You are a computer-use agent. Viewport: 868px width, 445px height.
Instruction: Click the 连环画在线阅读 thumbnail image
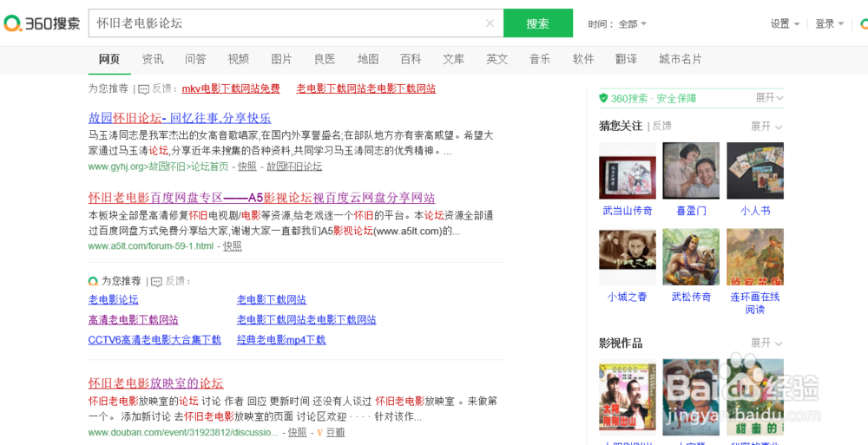(755, 257)
